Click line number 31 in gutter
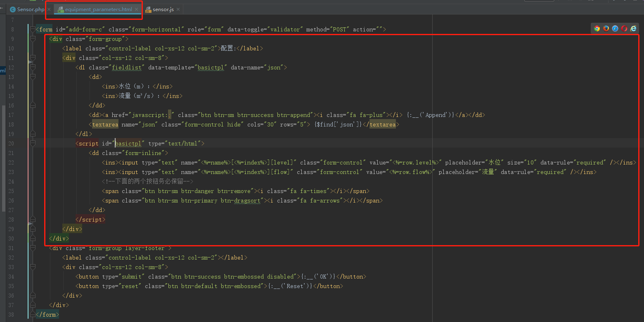 (x=11, y=248)
